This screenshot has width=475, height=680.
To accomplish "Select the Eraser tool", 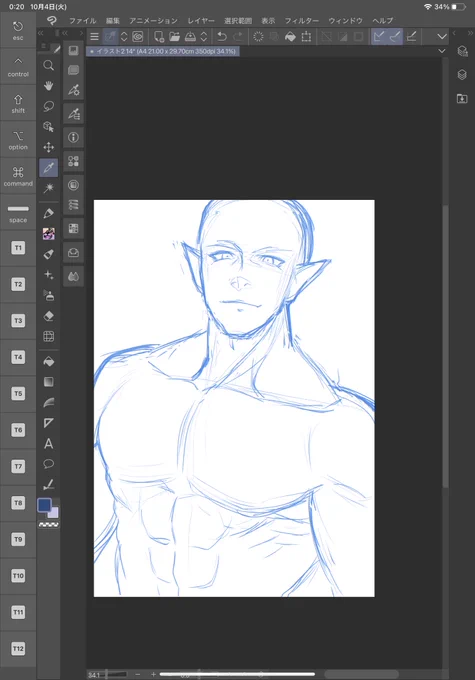I will coord(49,316).
